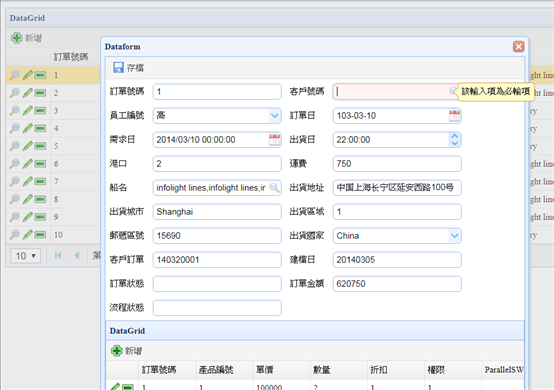Click the view magnifier icon for row 3
The height and width of the screenshot is (390, 554).
pos(14,110)
